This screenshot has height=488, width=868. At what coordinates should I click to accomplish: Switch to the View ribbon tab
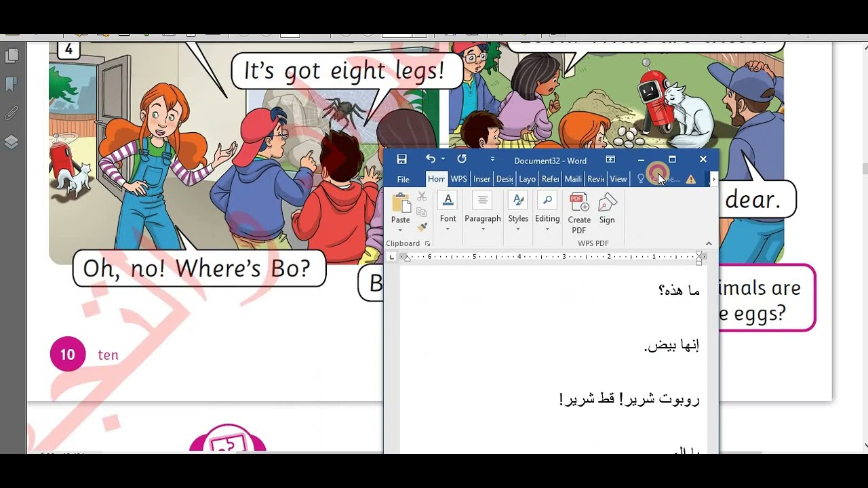[x=618, y=179]
